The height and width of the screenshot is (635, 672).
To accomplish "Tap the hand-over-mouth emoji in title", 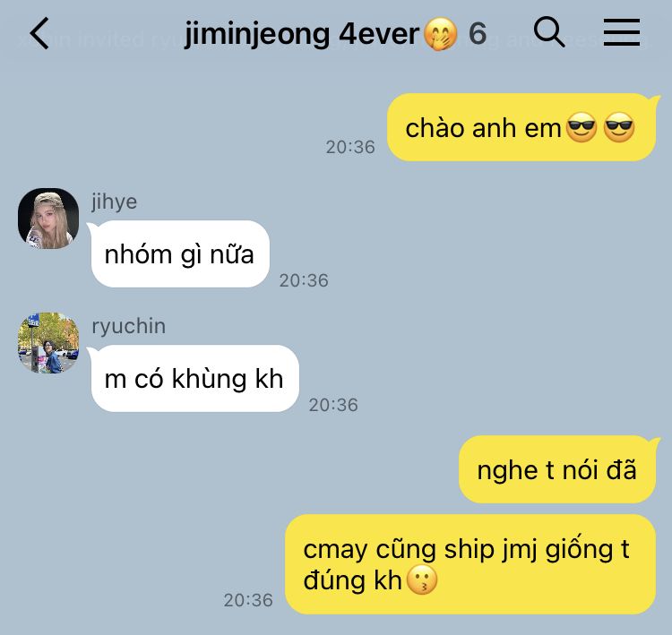I will point(440,35).
